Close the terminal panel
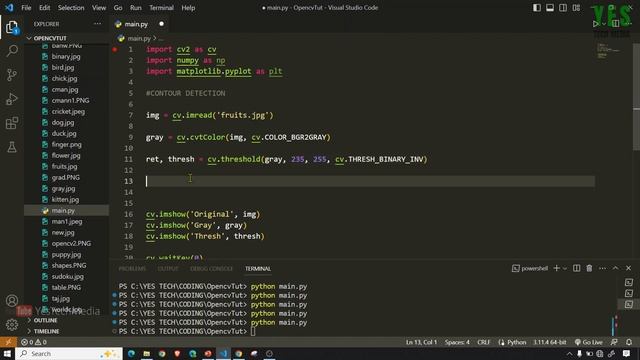640x360 pixels. tap(629, 268)
